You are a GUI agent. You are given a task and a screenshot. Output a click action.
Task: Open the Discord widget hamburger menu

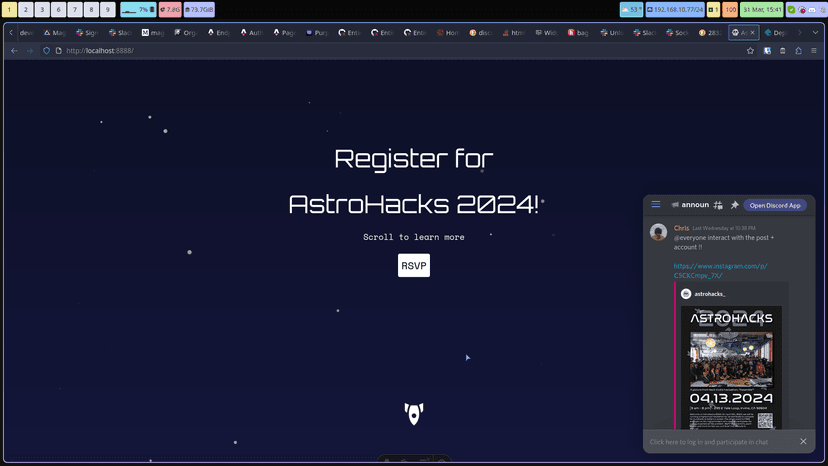pos(656,204)
